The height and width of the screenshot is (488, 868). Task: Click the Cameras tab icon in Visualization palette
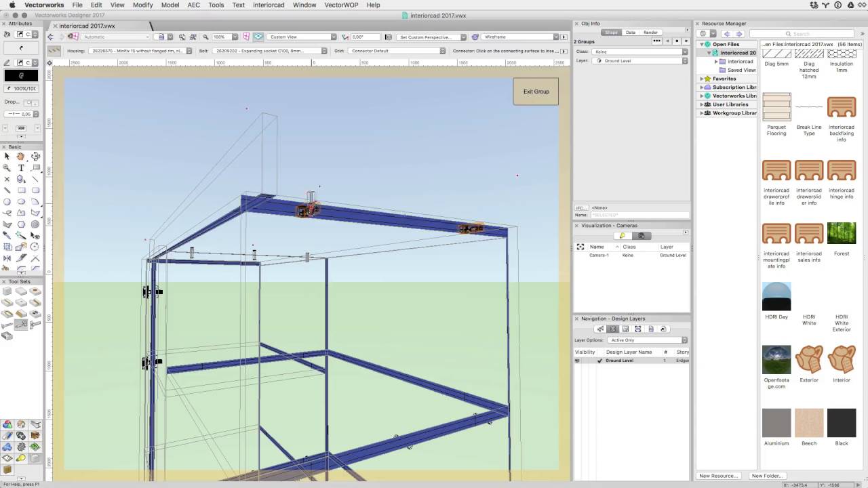[x=642, y=236]
